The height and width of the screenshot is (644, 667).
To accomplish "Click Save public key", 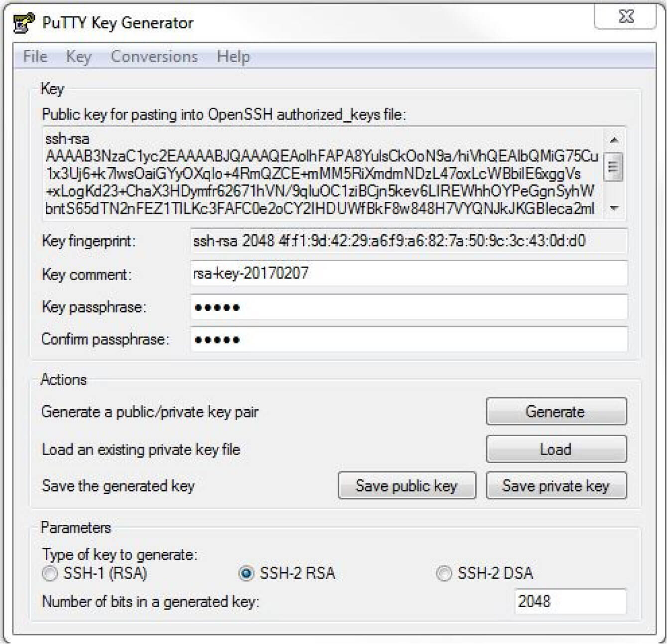I will click(407, 485).
